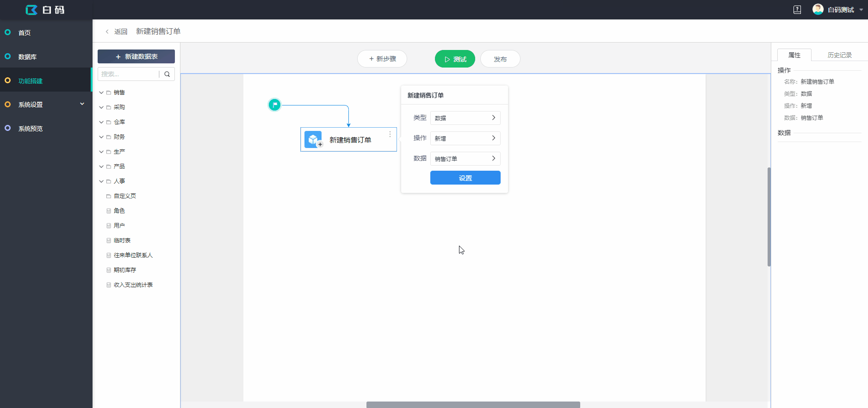Click the 收入支出统计表 table icon

(109, 285)
